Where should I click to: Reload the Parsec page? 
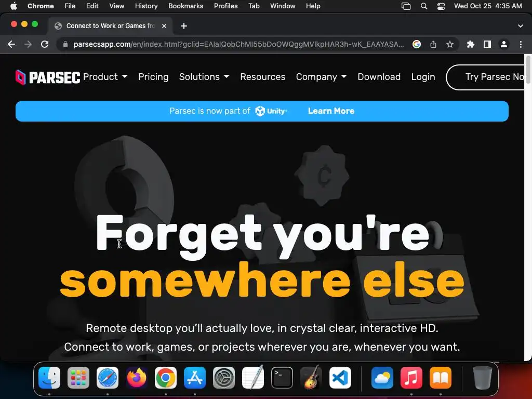[x=45, y=44]
